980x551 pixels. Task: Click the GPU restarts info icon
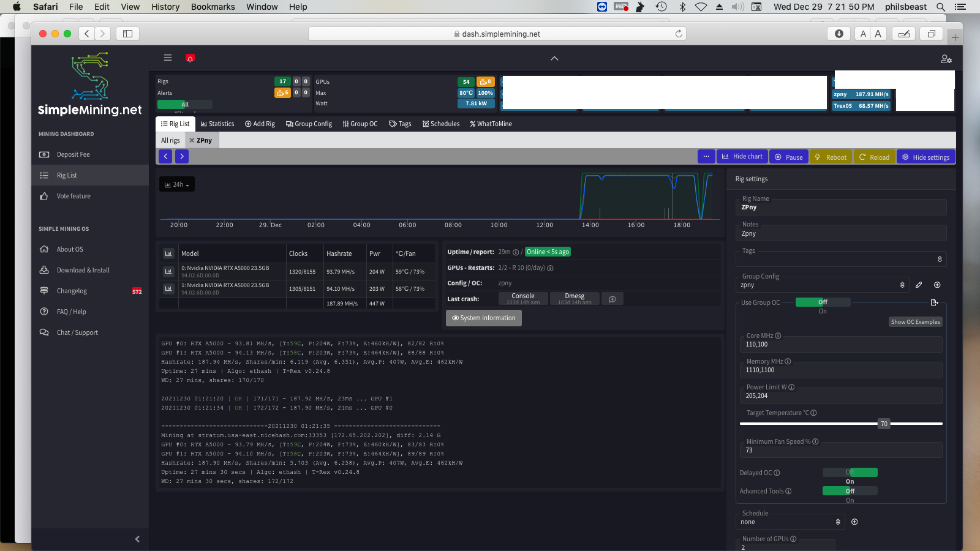[550, 268]
